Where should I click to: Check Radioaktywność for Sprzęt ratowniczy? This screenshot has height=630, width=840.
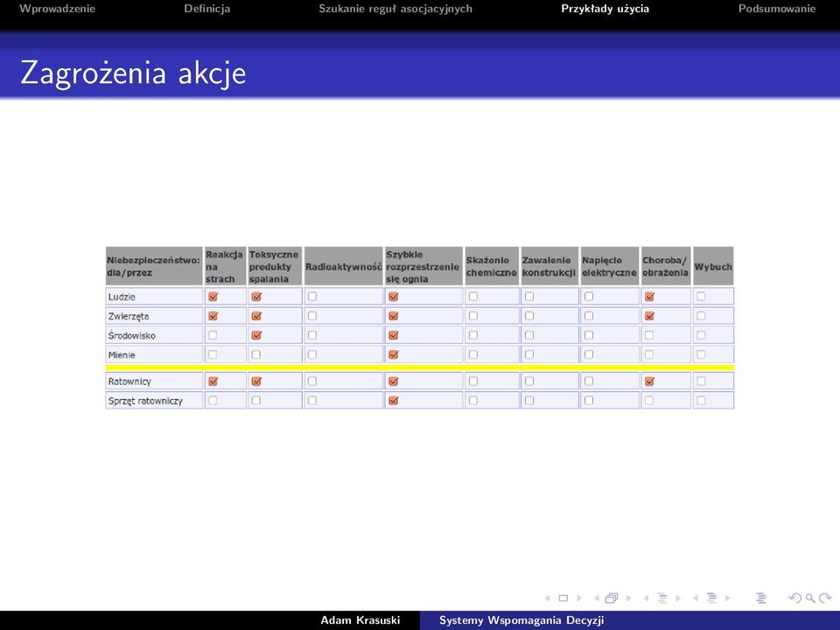click(312, 401)
